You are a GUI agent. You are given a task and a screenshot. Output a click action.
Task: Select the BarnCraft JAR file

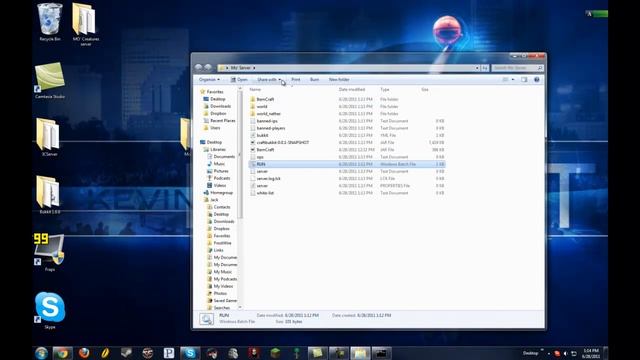(x=347, y=150)
